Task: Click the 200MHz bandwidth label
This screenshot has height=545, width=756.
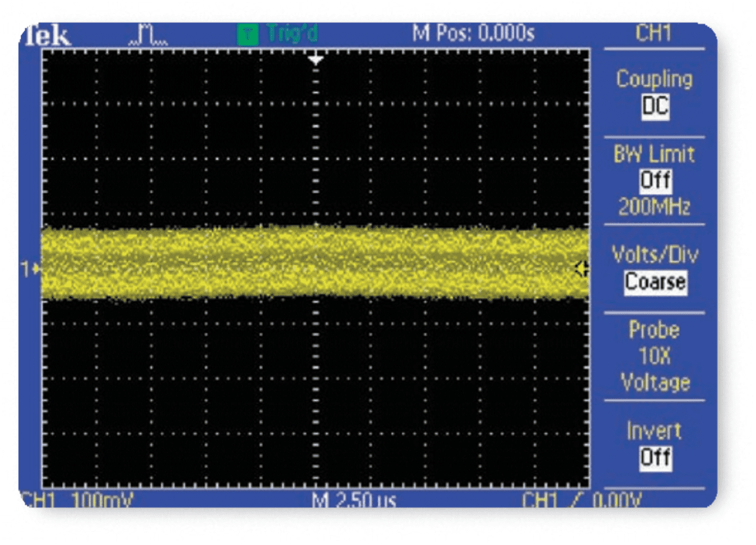Action: pos(654,207)
